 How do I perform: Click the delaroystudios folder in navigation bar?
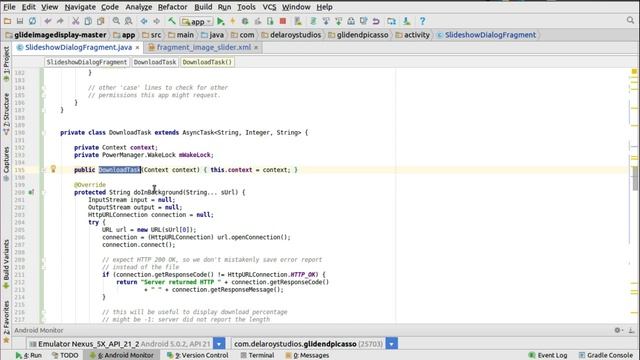(x=291, y=35)
